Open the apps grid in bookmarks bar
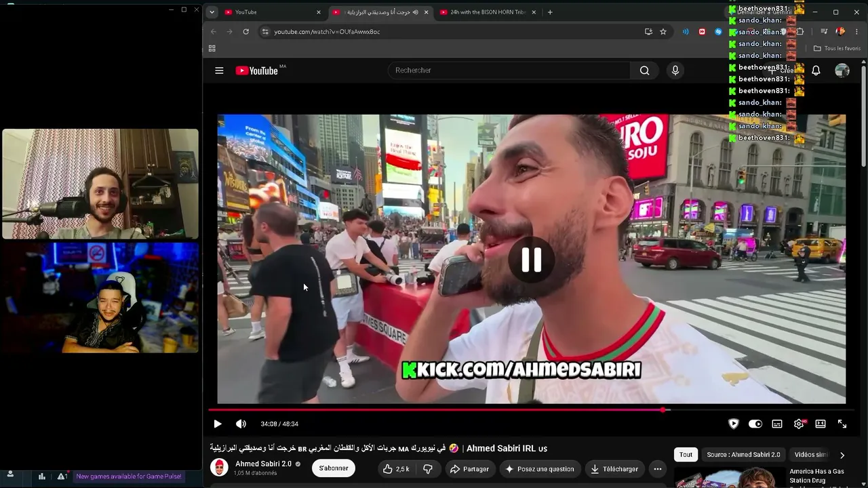Screen dimensions: 868x488 (x=212, y=49)
